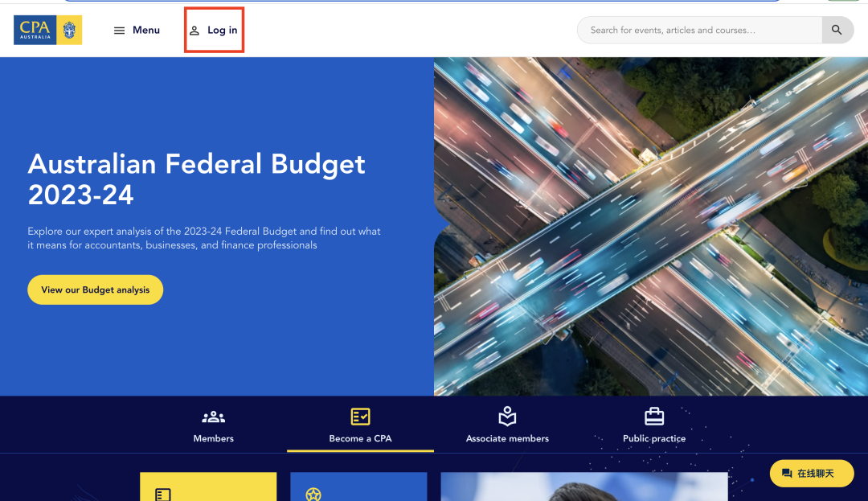Open the Log in link
The image size is (868, 501).
pos(215,30)
